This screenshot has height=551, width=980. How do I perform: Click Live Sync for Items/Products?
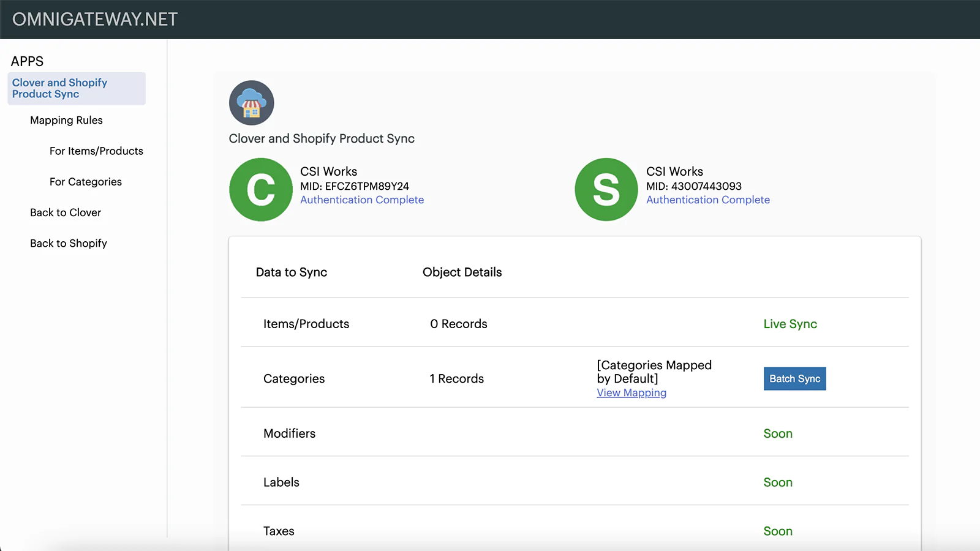click(790, 324)
